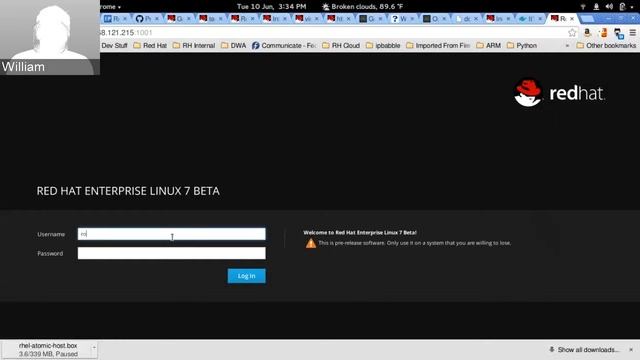Open the ipbabble bookmarks folder
The image size is (640, 360).
pyautogui.click(x=383, y=45)
